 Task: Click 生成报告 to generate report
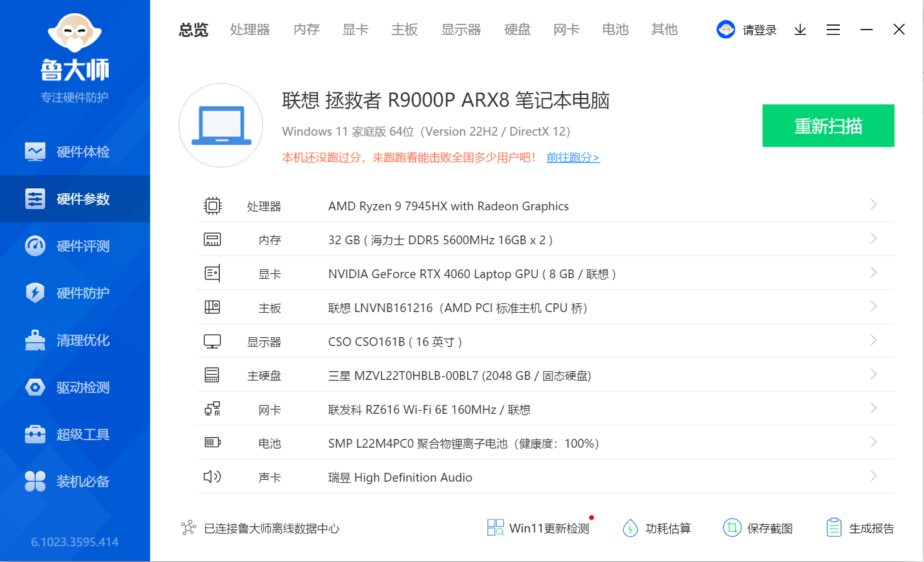860,528
